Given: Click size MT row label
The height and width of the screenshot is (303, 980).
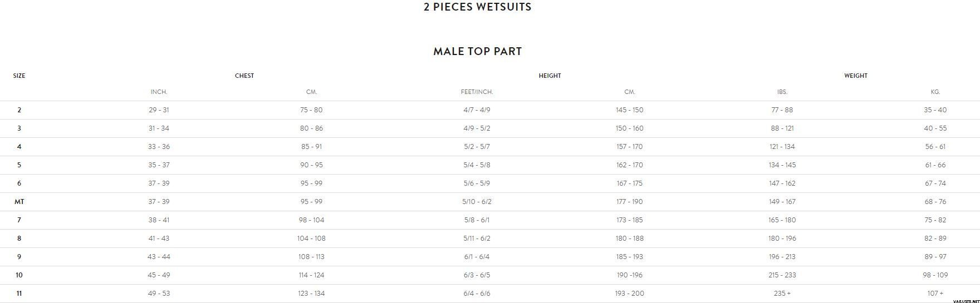Looking at the screenshot, I should 19,202.
